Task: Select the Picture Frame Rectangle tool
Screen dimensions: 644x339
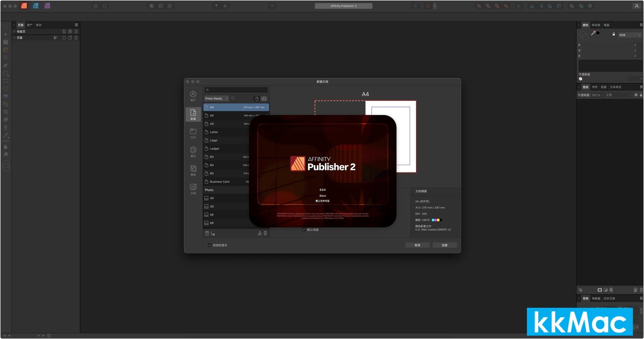Action: (x=6, y=81)
